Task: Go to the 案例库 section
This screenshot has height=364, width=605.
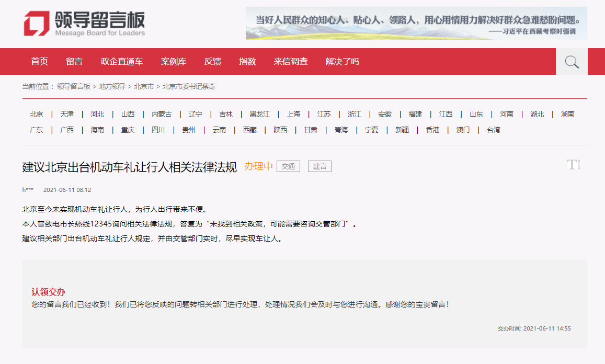Action: pyautogui.click(x=173, y=61)
